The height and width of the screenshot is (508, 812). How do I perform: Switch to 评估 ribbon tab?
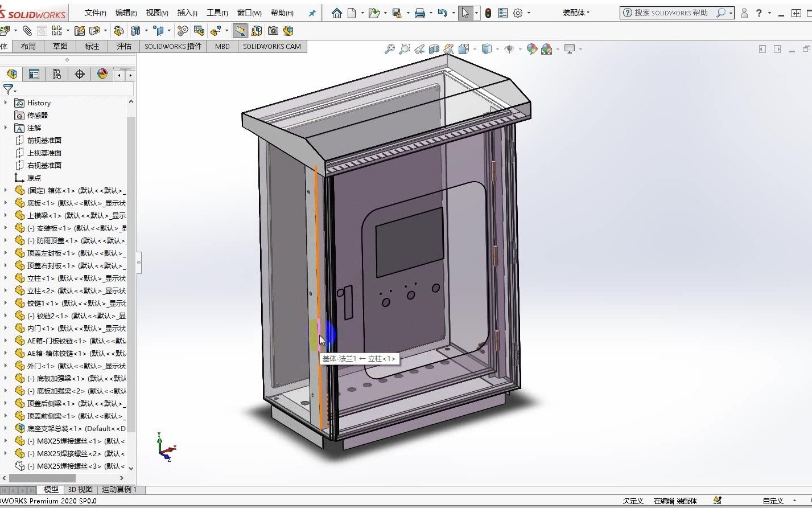point(124,46)
